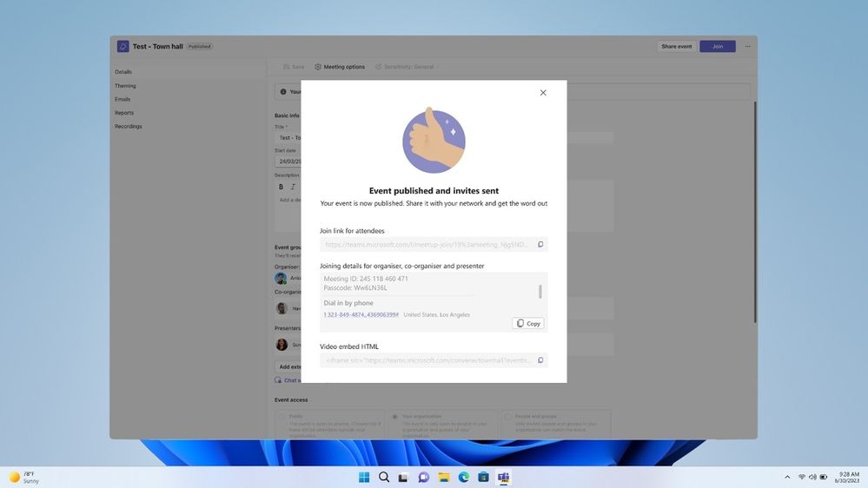Open the weather widget showing Sunny
Image resolution: width=868 pixels, height=488 pixels.
[x=24, y=478]
